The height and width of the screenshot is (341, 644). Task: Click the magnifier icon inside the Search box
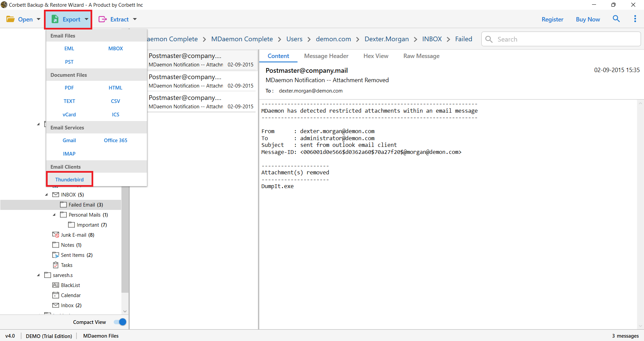pyautogui.click(x=489, y=39)
